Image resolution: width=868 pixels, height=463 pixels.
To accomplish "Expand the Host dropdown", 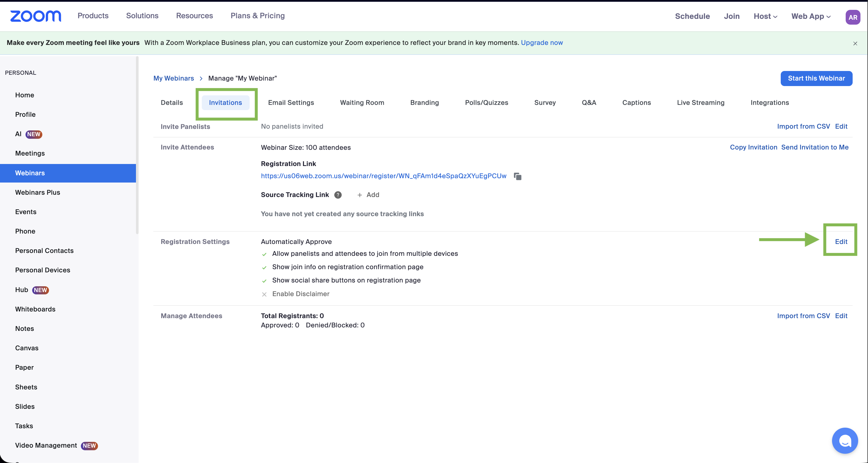I will coord(766,16).
